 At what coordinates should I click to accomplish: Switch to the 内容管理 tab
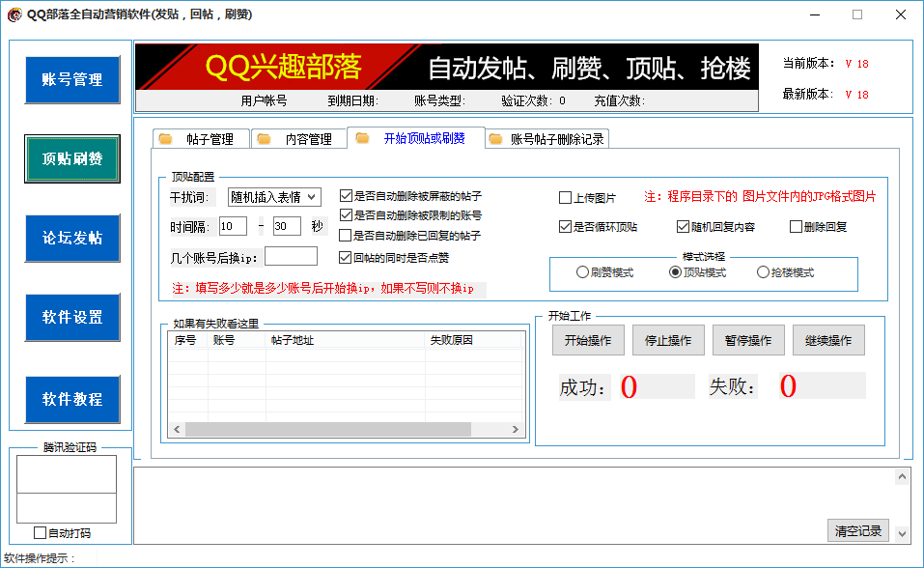[x=298, y=138]
